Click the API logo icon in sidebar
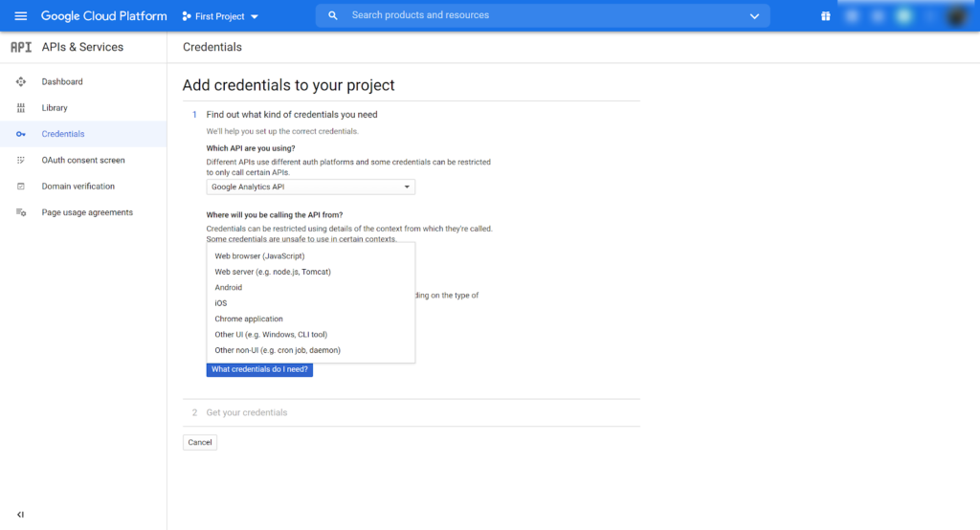 pyautogui.click(x=21, y=47)
